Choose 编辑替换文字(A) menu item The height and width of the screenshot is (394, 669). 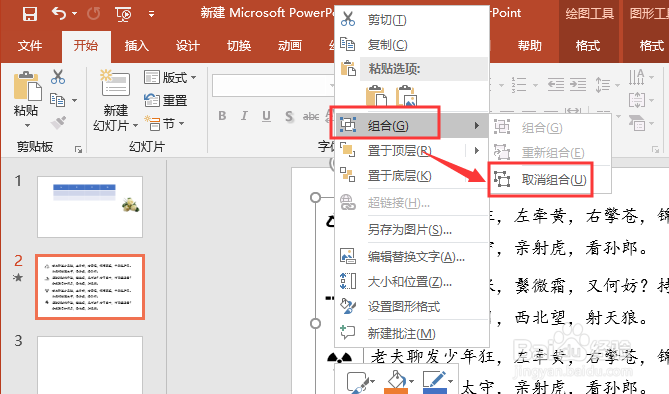[411, 257]
